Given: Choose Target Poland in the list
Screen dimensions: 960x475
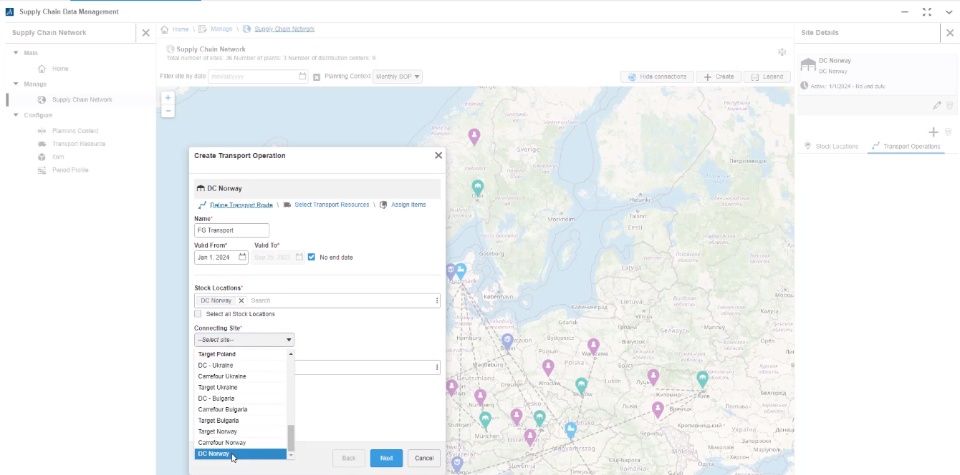Looking at the screenshot, I should (241, 354).
